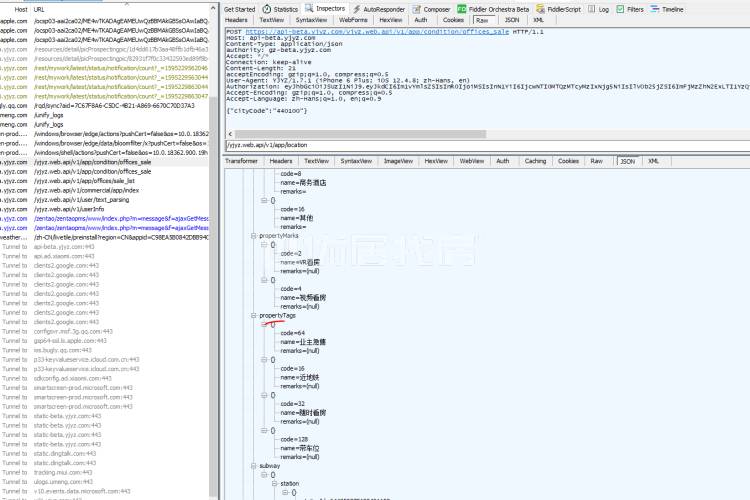Select tunnel row ulogs.umeng.com:443

coord(104,482)
